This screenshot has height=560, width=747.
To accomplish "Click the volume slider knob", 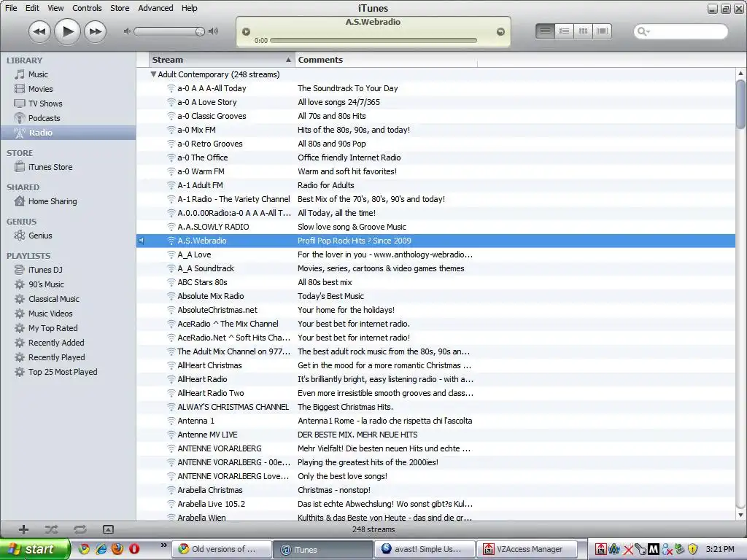I will point(200,31).
